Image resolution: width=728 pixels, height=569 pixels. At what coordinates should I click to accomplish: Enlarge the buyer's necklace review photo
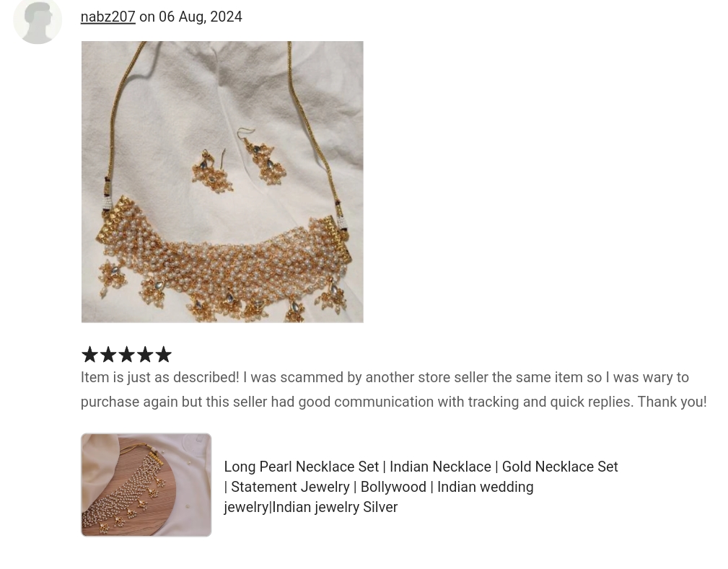coord(222,182)
